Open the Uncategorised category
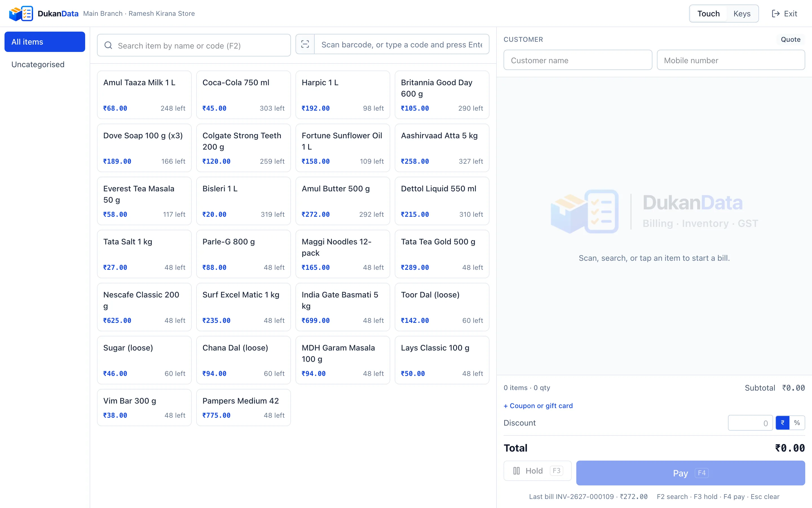This screenshot has height=508, width=812. 45,64
